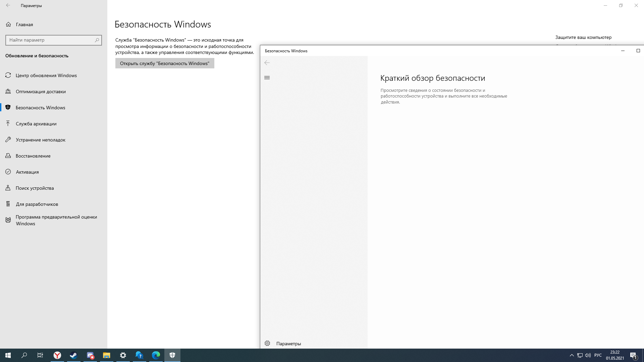Open Параметры in Безопасность Windows sidebar

(x=314, y=343)
